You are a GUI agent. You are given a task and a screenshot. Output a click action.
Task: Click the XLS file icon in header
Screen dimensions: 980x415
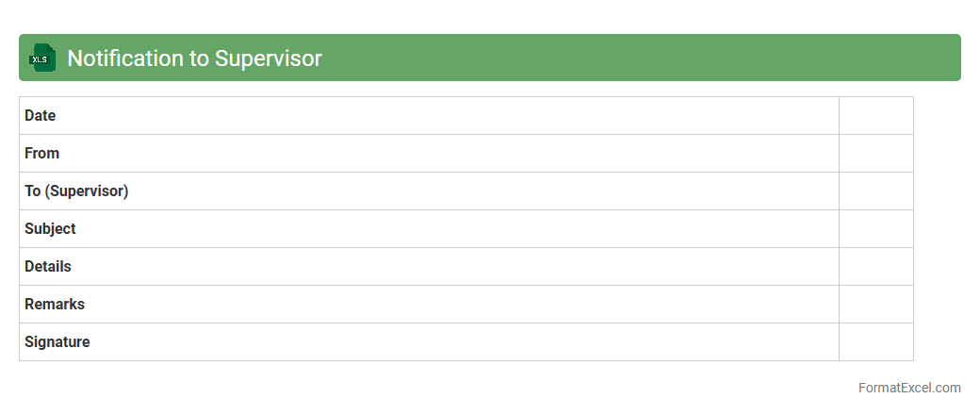pos(41,58)
